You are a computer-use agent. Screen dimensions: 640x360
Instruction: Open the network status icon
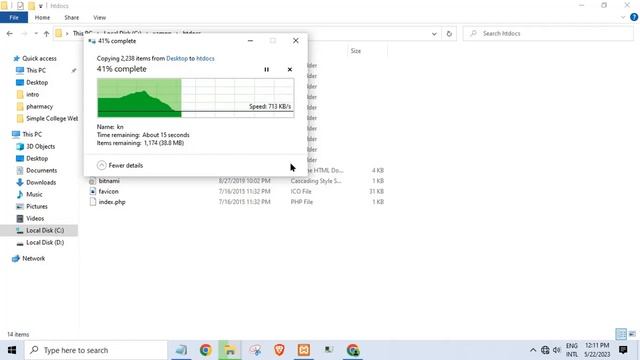[x=545, y=350]
